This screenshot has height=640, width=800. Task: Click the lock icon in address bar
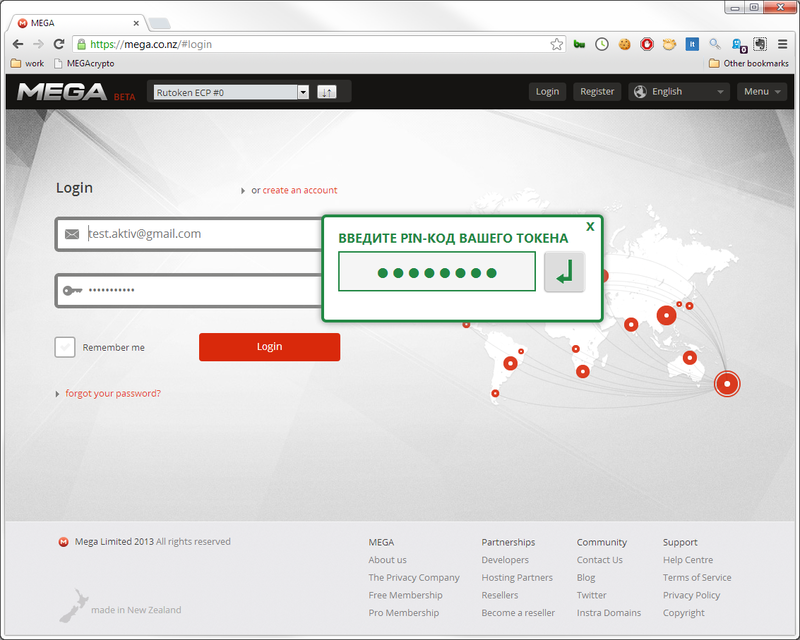(x=81, y=44)
